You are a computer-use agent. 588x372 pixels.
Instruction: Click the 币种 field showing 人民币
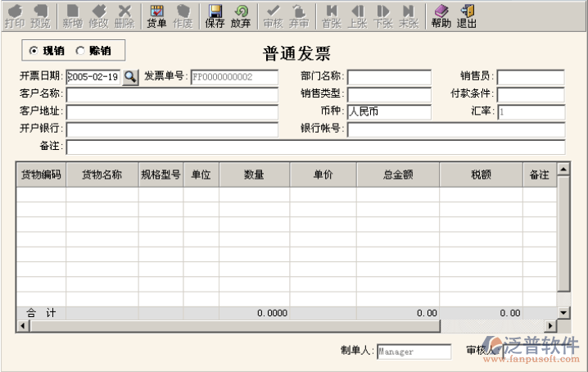point(388,111)
